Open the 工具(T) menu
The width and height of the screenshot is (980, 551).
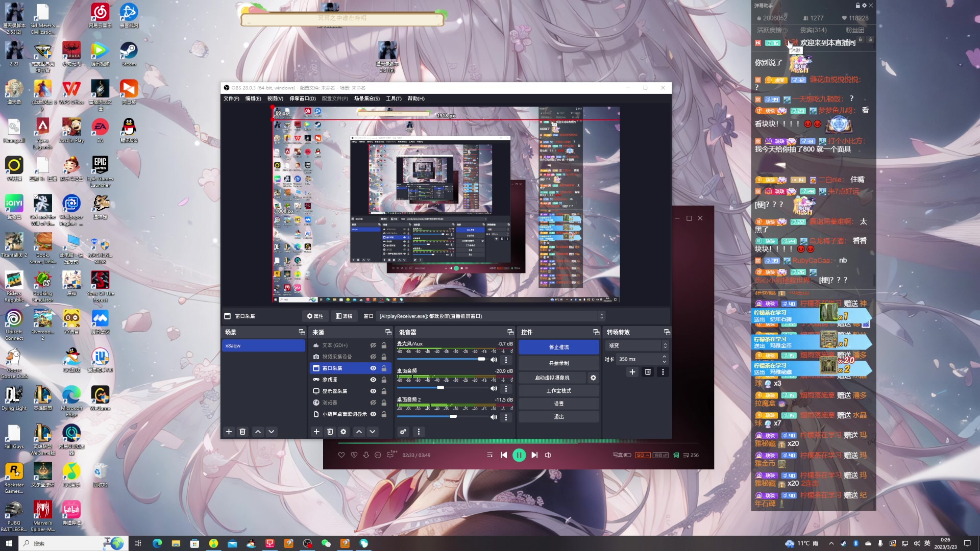(393, 98)
